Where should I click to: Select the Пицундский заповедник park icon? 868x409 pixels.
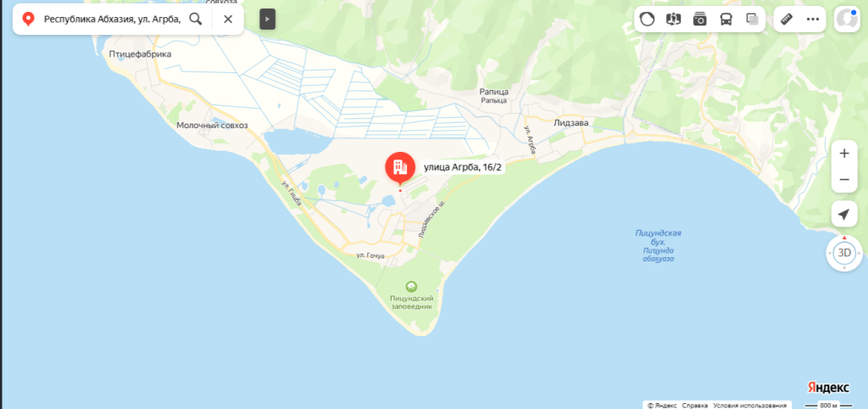(411, 287)
